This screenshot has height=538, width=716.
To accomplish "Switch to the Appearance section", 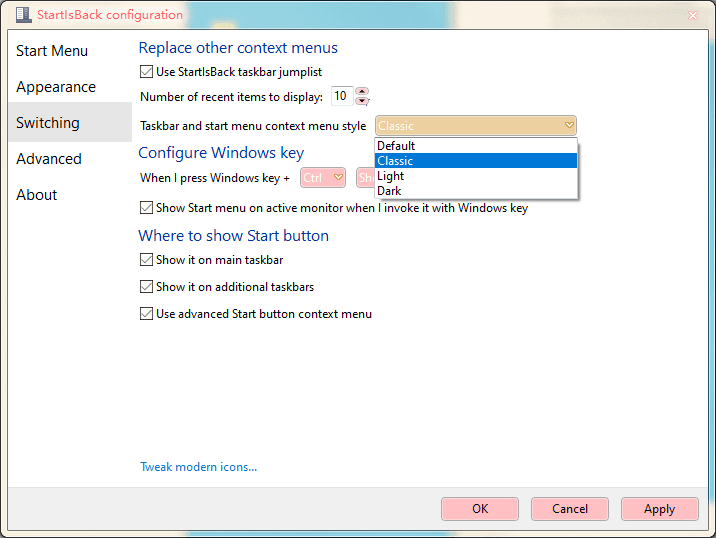I will pyautogui.click(x=56, y=87).
